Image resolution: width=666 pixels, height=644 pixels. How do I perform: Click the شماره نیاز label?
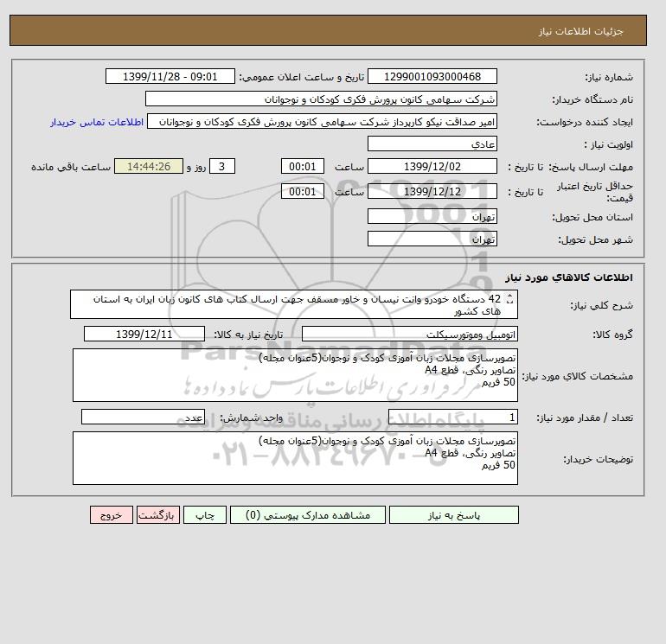click(x=609, y=77)
